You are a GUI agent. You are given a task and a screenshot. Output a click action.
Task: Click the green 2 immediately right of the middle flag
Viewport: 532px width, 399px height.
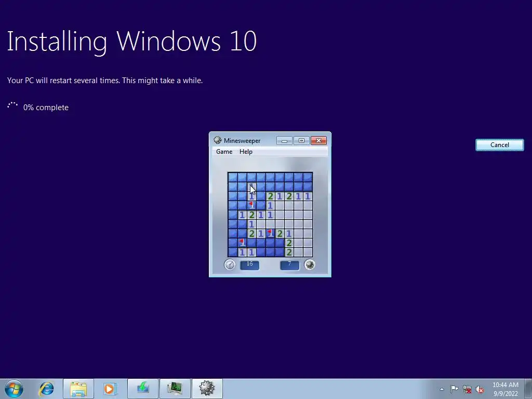tap(280, 233)
